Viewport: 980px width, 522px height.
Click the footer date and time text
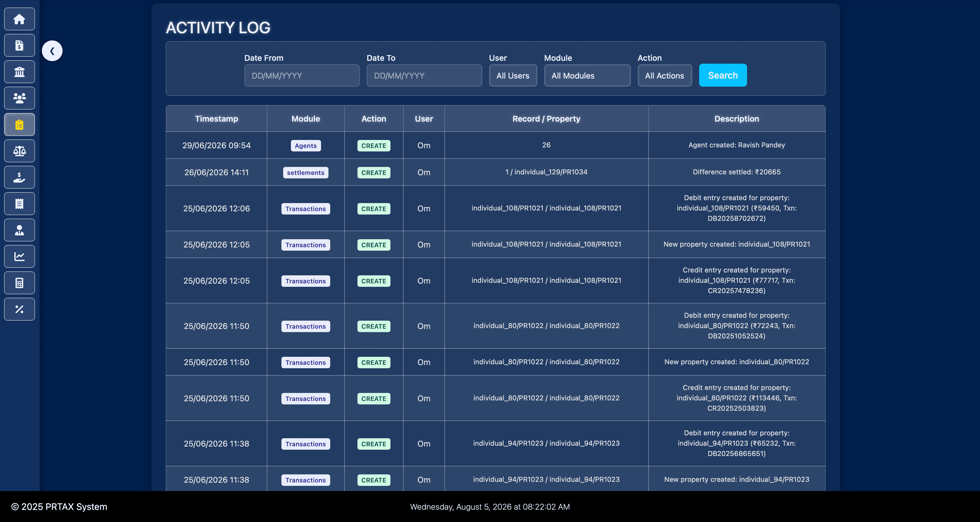(490, 507)
